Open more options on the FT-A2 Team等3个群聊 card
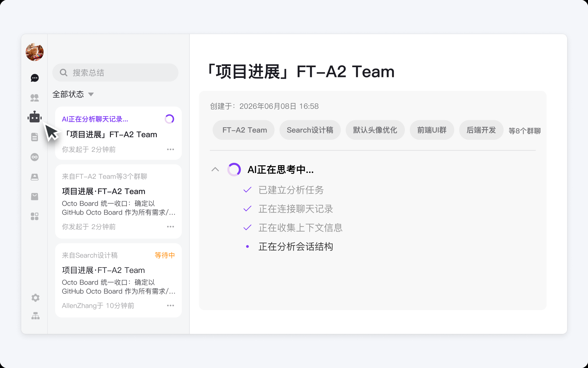 171,227
